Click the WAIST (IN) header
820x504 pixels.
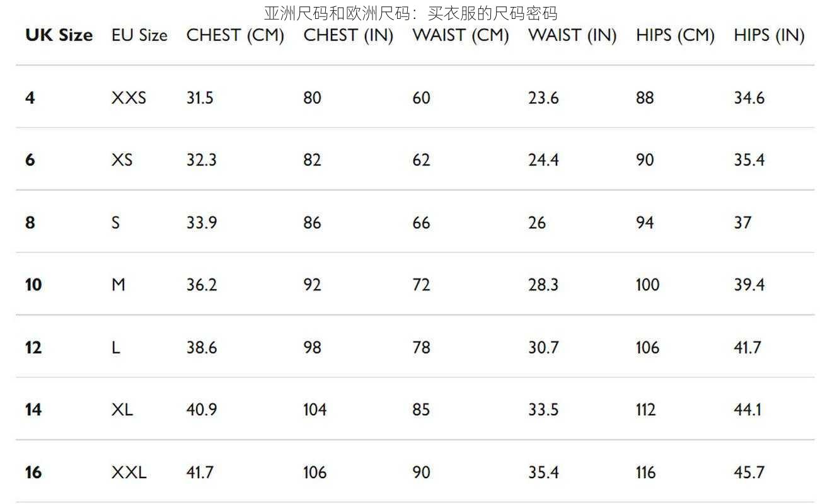572,35
